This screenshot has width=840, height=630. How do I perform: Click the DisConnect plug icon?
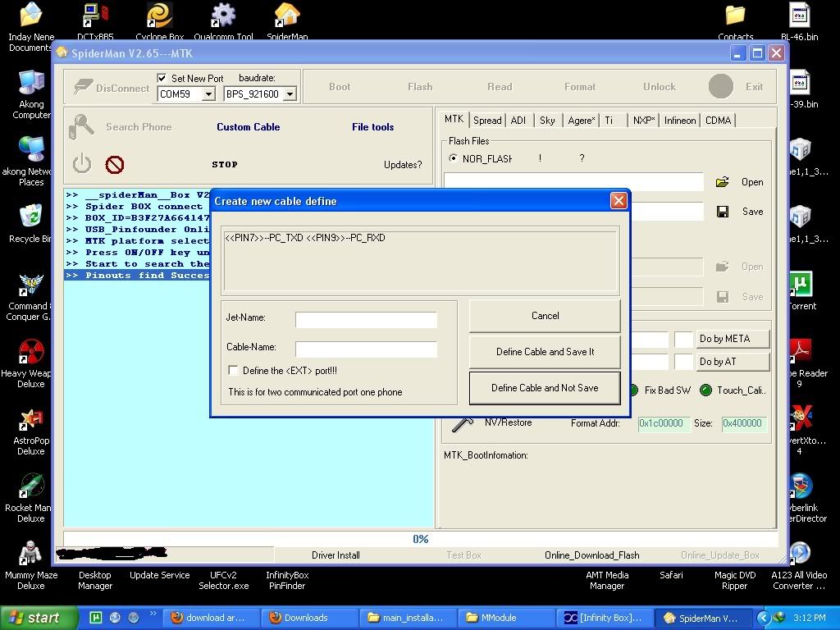(83, 87)
